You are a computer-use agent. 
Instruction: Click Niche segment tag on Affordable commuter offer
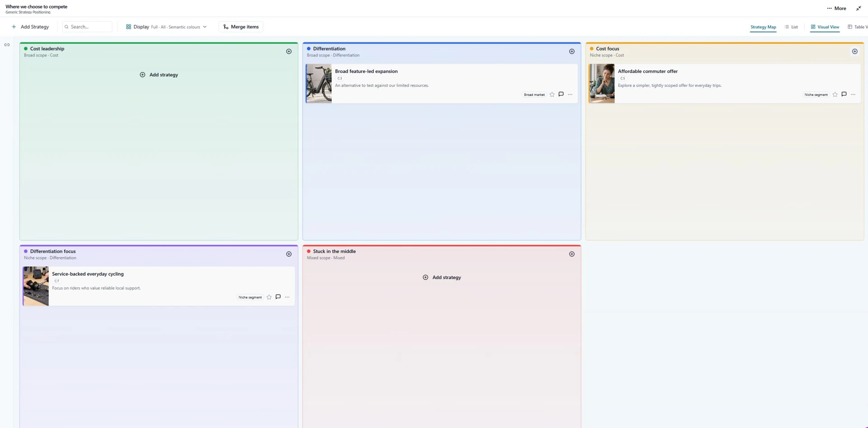[x=816, y=94]
